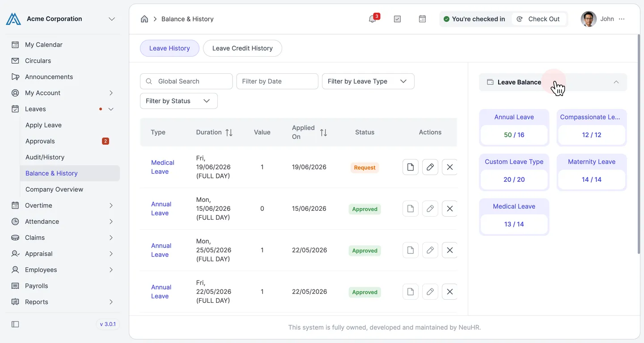Collapse sidebar using bottom-left panel icon
Screen dimensions: 644x343
tap(15, 324)
